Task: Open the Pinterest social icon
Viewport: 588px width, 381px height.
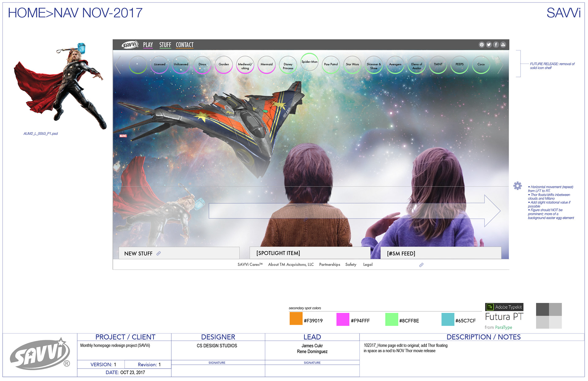Action: coord(482,45)
